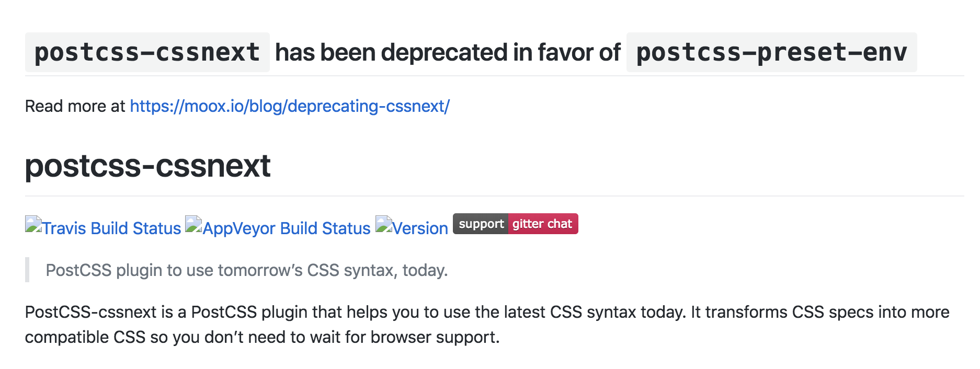Click the postcss-cssnext code span in title
980x369 pixels.
click(x=147, y=52)
